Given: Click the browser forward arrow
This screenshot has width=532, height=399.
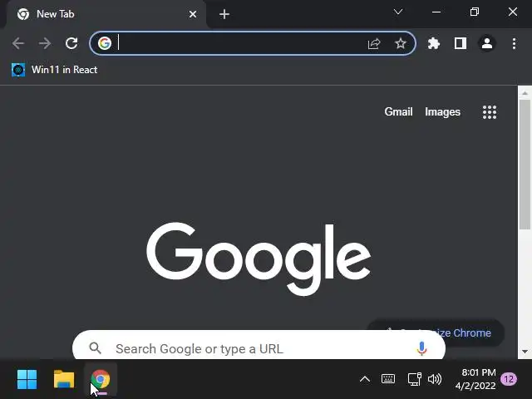Looking at the screenshot, I should tap(45, 43).
